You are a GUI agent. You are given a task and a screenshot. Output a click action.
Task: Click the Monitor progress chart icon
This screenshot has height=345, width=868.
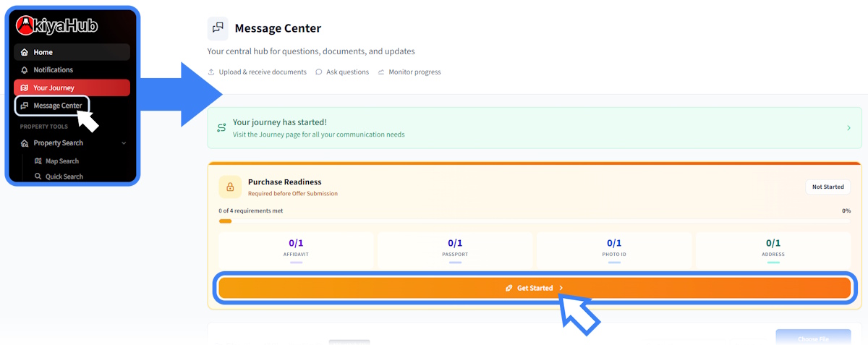[x=381, y=72]
